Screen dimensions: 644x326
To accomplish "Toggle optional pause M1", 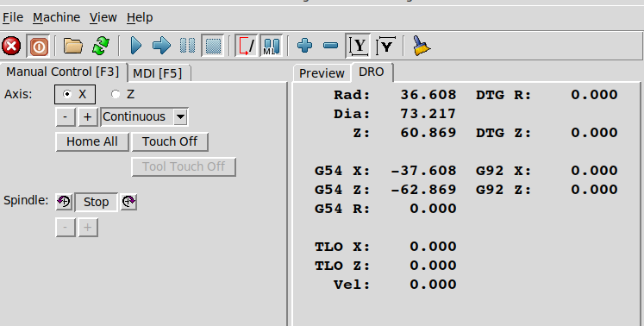I will click(x=271, y=46).
